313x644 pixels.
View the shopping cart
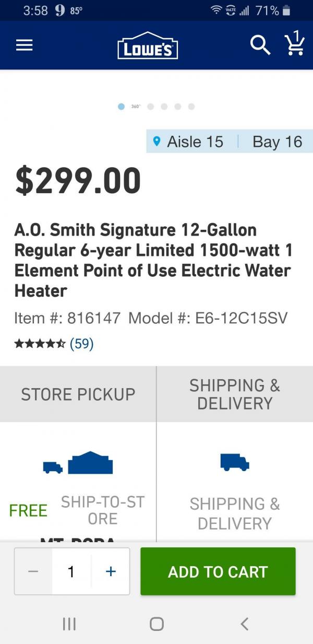click(294, 43)
